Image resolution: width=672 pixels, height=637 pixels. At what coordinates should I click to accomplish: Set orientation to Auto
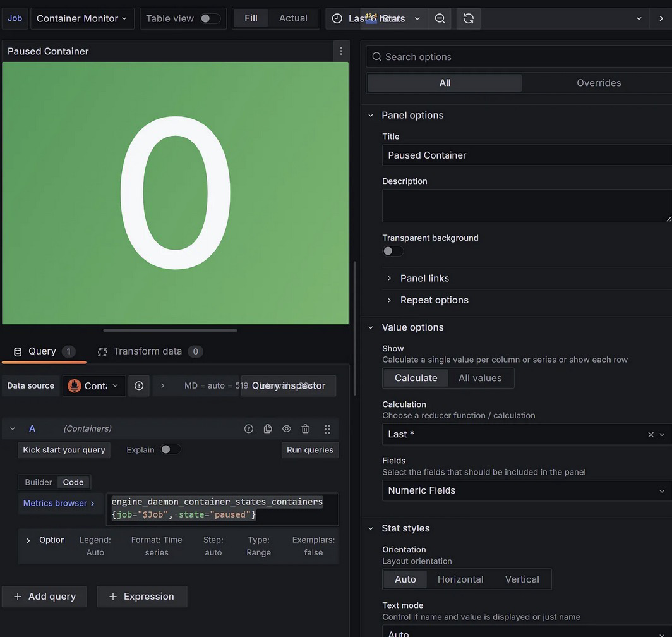pyautogui.click(x=405, y=579)
